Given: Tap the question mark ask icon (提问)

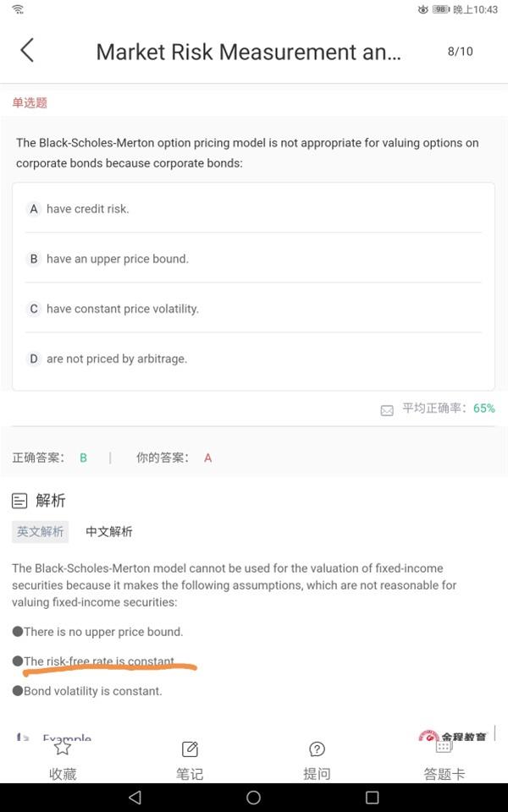Looking at the screenshot, I should (317, 749).
